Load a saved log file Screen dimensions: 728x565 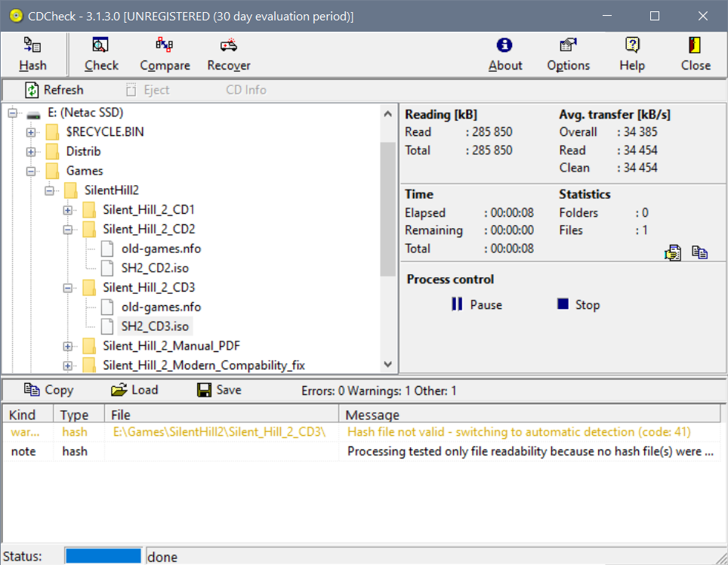pos(134,390)
